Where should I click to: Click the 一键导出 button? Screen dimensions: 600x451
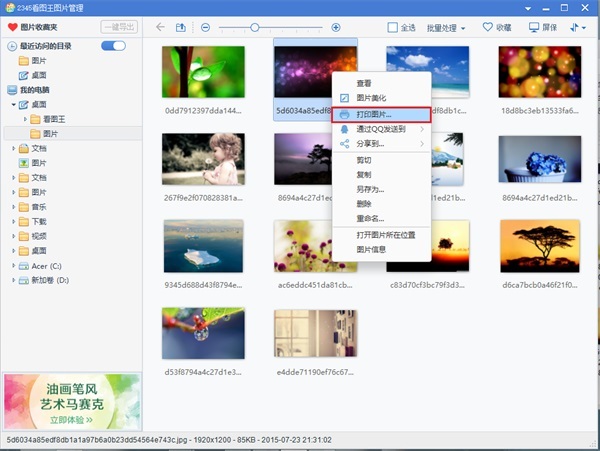pyautogui.click(x=120, y=27)
